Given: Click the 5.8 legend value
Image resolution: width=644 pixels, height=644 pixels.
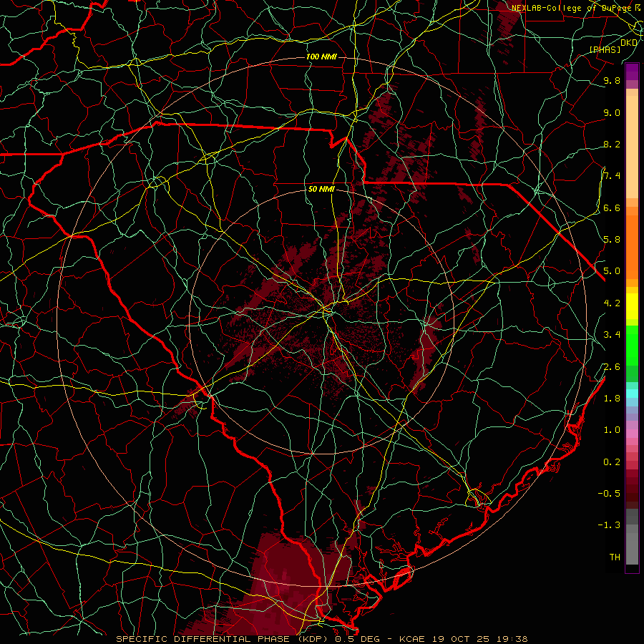Looking at the screenshot, I should tap(612, 240).
